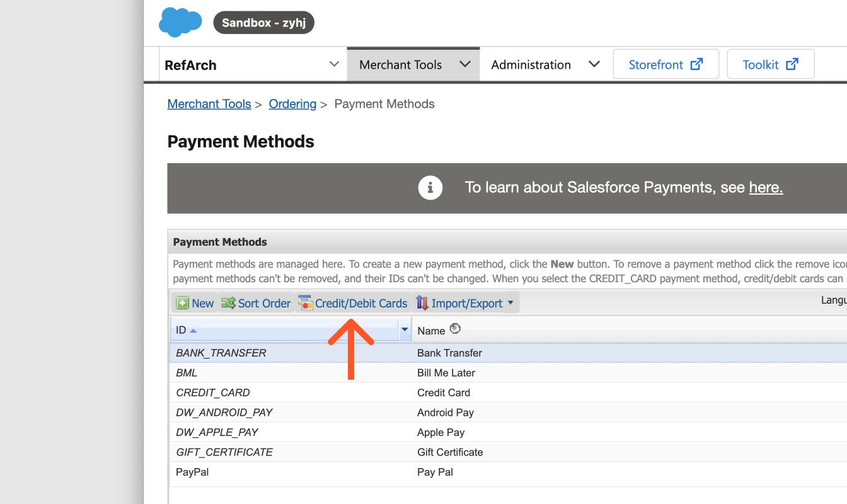This screenshot has width=847, height=504.
Task: Click the Payment Methods breadcrumb text
Action: (x=384, y=104)
